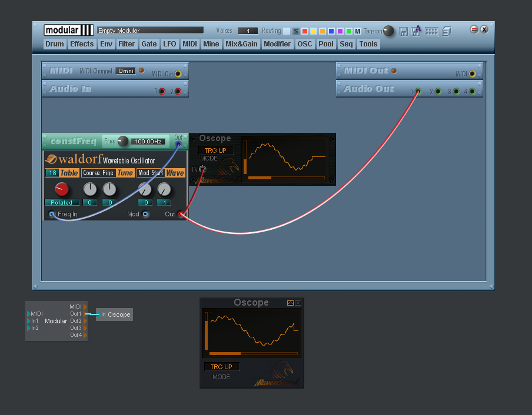The image size is (532, 415).
Task: Click Audio In jack 2
Action: 178,92
